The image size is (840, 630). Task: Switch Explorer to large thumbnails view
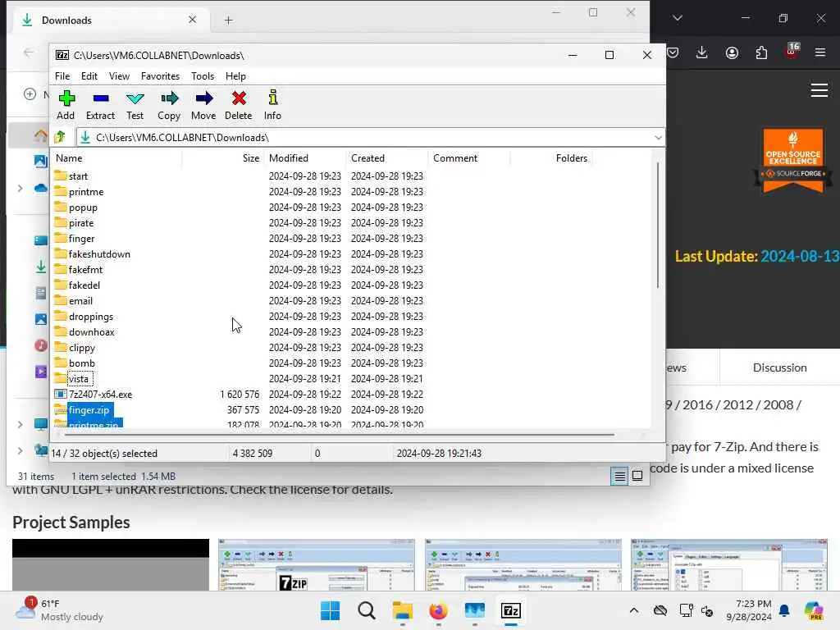click(637, 476)
